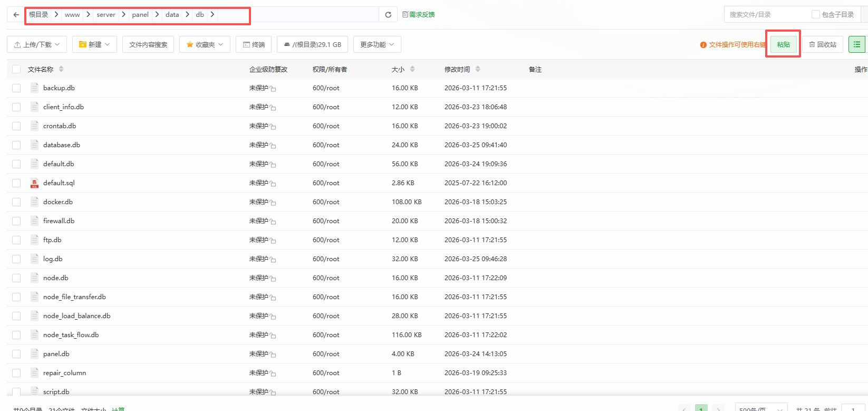Click the server breadcrumb
Screen dimensions: 868x411
[106, 15]
